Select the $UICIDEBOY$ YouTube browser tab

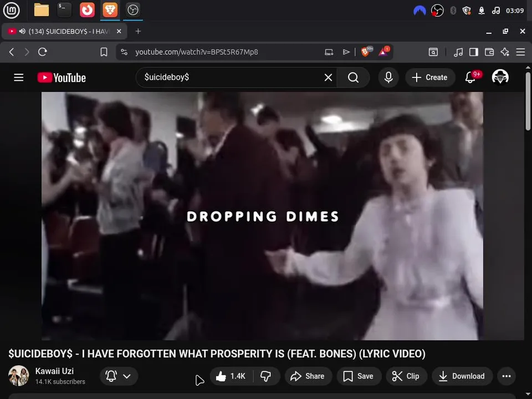pos(64,31)
